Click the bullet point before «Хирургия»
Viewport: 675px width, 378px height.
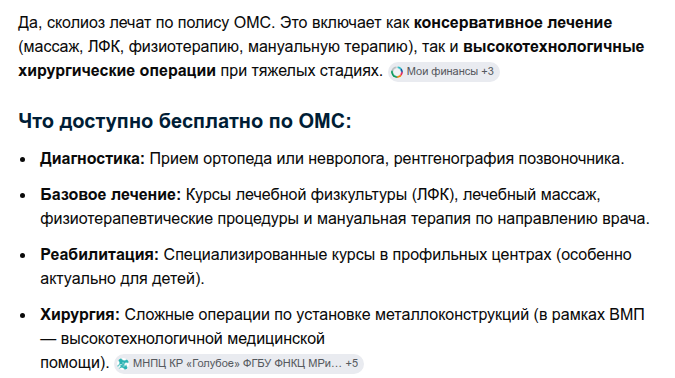click(x=23, y=316)
